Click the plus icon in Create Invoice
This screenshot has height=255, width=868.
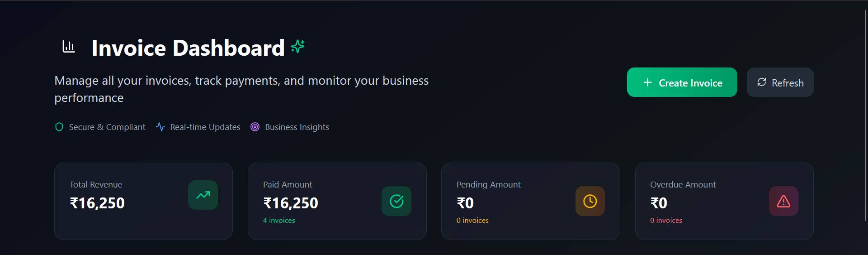tap(647, 82)
